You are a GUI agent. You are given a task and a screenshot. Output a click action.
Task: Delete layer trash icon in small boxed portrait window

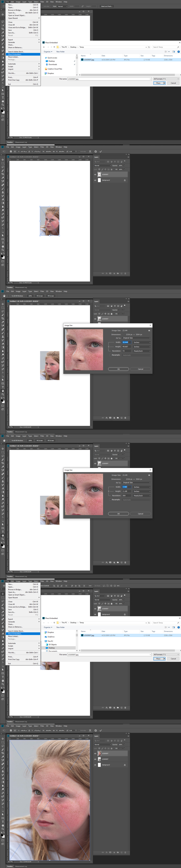(125, 273)
